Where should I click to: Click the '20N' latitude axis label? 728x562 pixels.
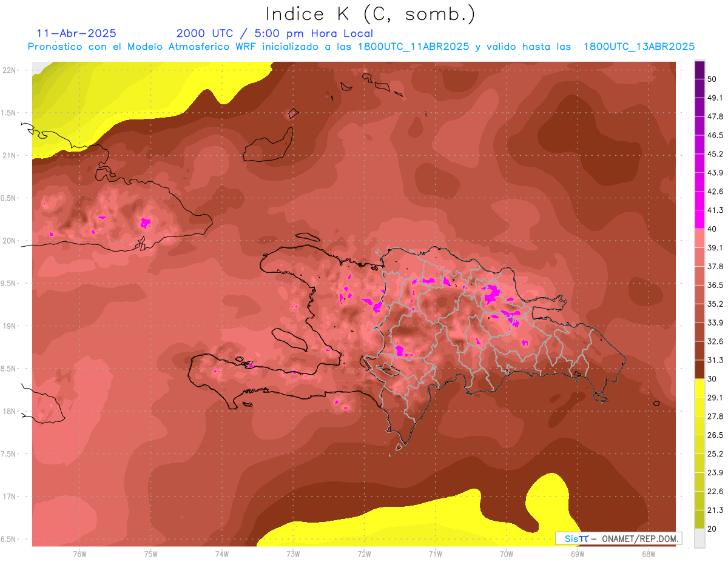pyautogui.click(x=10, y=241)
